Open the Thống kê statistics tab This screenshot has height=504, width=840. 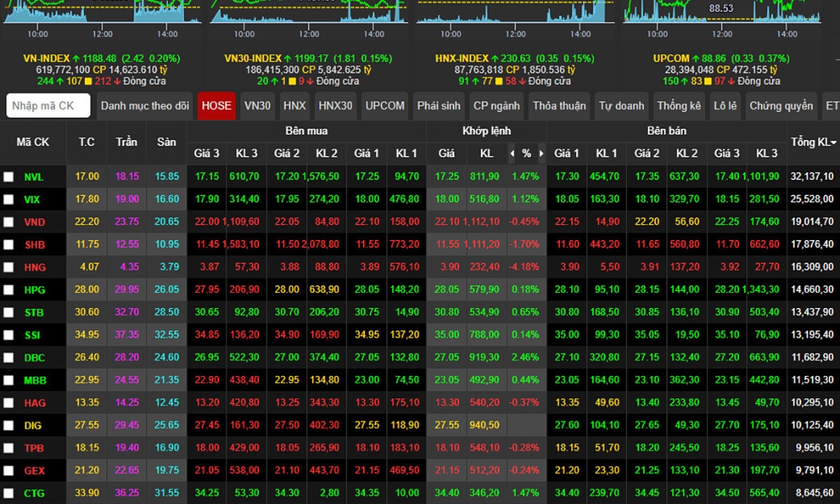click(x=678, y=106)
